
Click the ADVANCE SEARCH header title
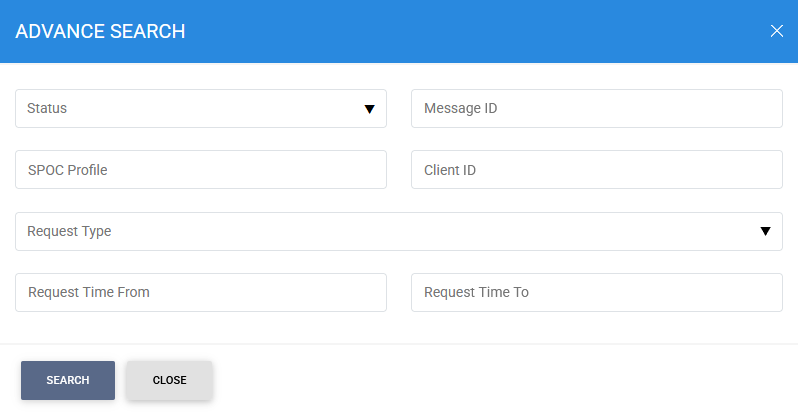100,32
